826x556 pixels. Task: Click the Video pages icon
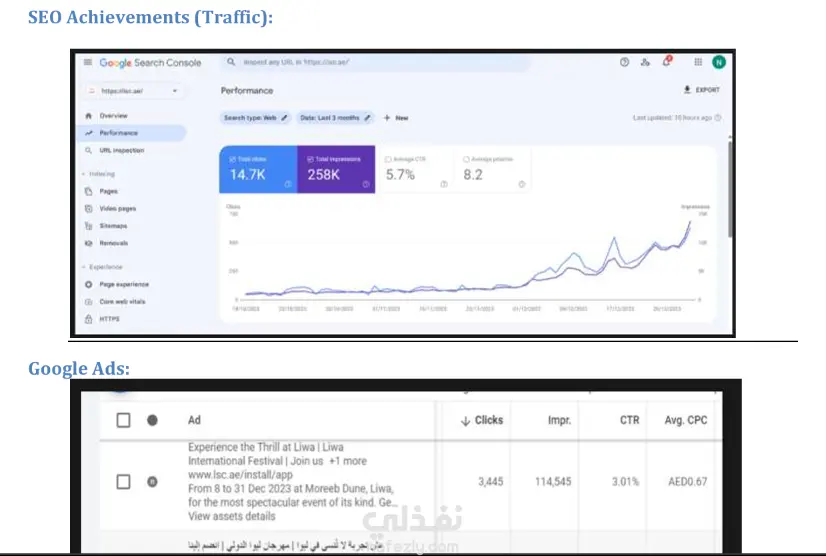click(88, 209)
